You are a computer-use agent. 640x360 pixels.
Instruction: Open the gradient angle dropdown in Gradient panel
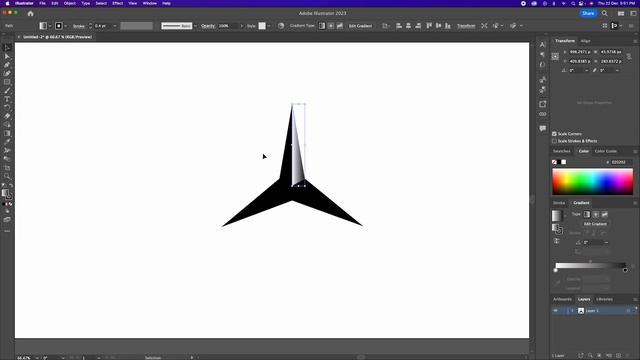607,242
